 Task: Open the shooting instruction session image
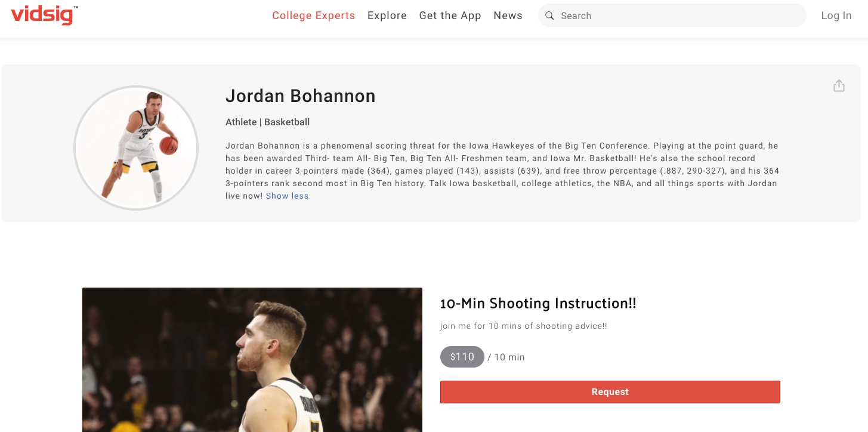[x=252, y=360]
